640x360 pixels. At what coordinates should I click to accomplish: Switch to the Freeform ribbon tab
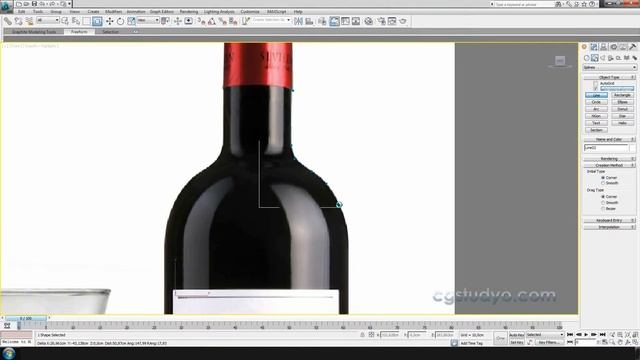pyautogui.click(x=79, y=32)
